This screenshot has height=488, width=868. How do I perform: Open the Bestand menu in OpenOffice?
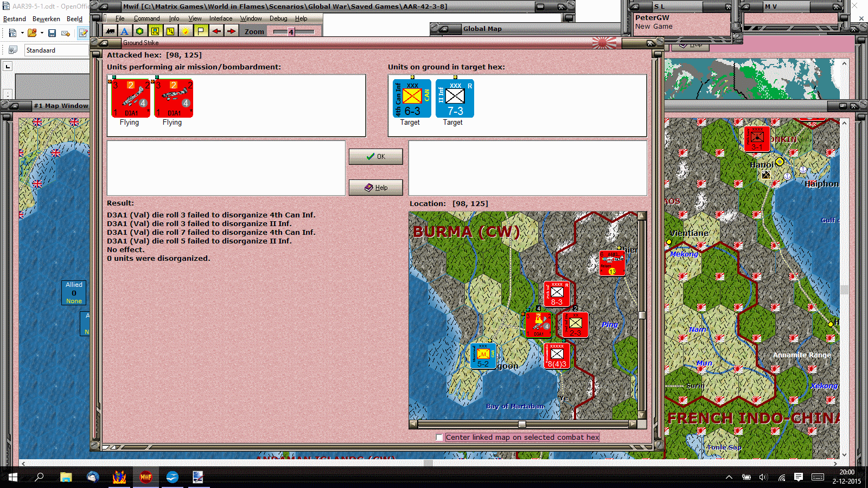pos(15,18)
